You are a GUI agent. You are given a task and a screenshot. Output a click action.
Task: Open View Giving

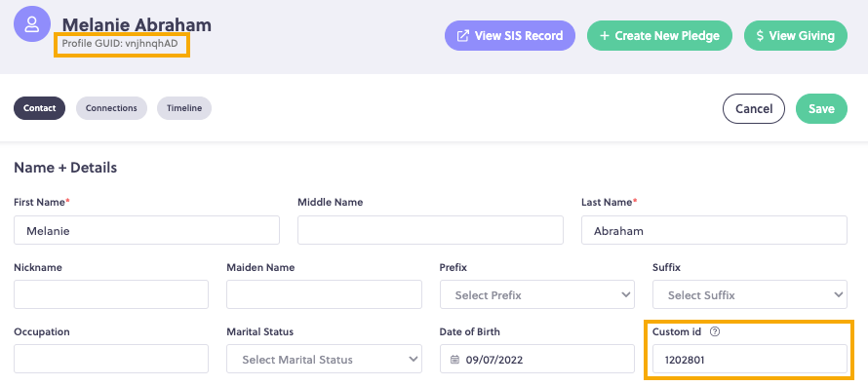[796, 36]
